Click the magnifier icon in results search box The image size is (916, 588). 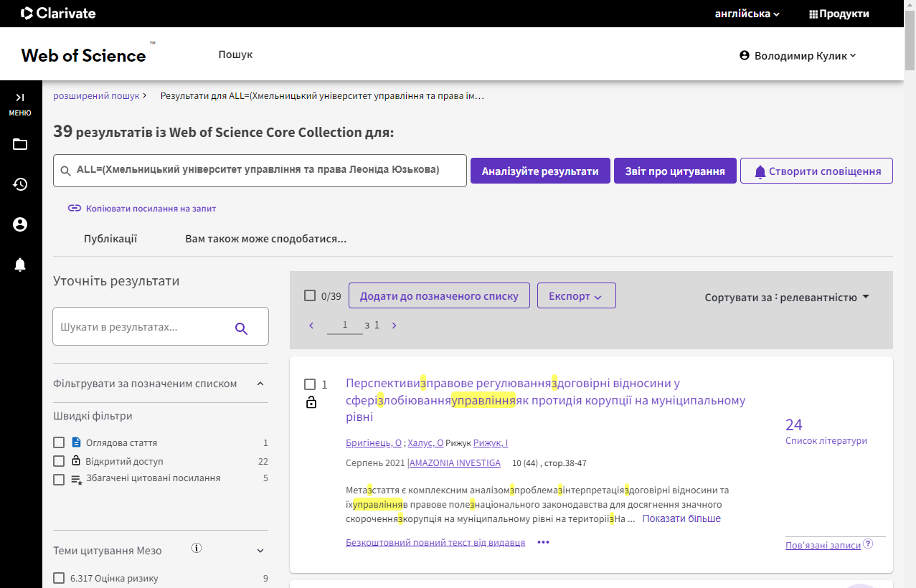(242, 328)
